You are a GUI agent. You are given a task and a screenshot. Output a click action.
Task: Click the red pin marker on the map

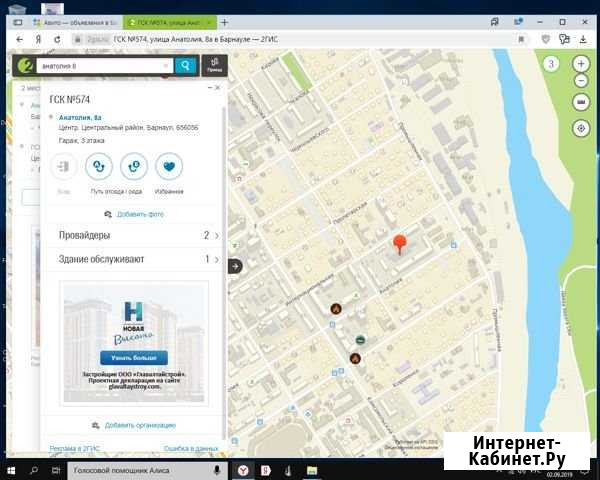click(400, 244)
